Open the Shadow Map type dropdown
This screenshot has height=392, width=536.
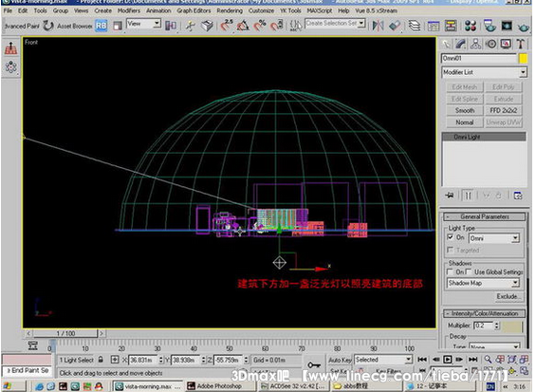(483, 283)
